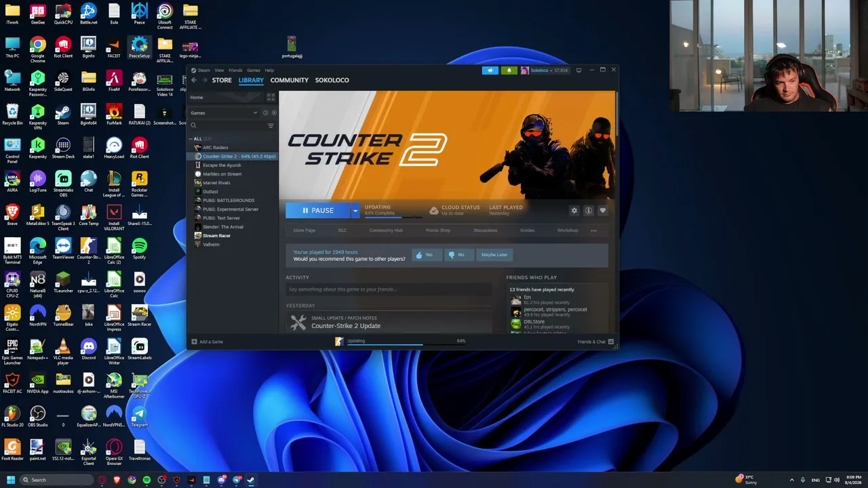Click the bottom download progress bar
Screen dimensions: 868x488
[x=406, y=344]
